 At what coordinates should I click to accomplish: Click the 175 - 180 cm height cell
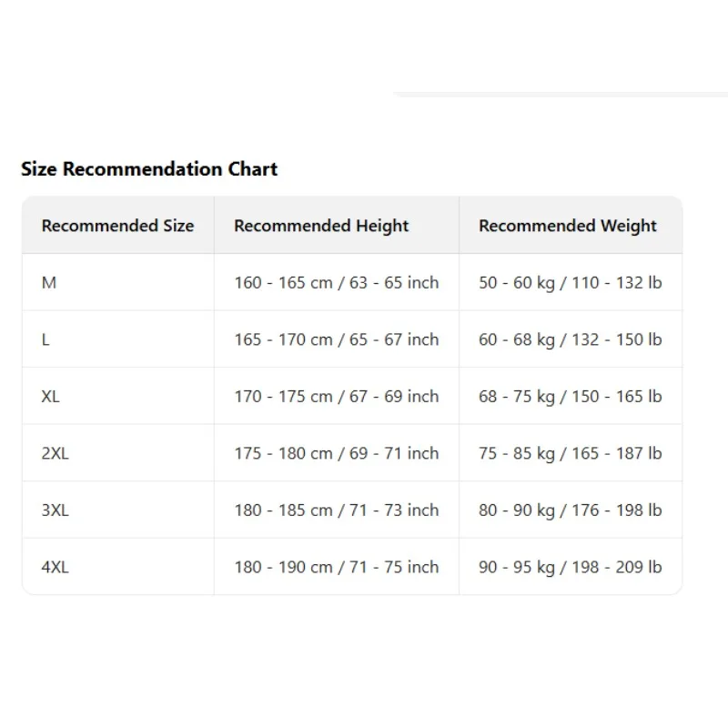click(x=336, y=453)
